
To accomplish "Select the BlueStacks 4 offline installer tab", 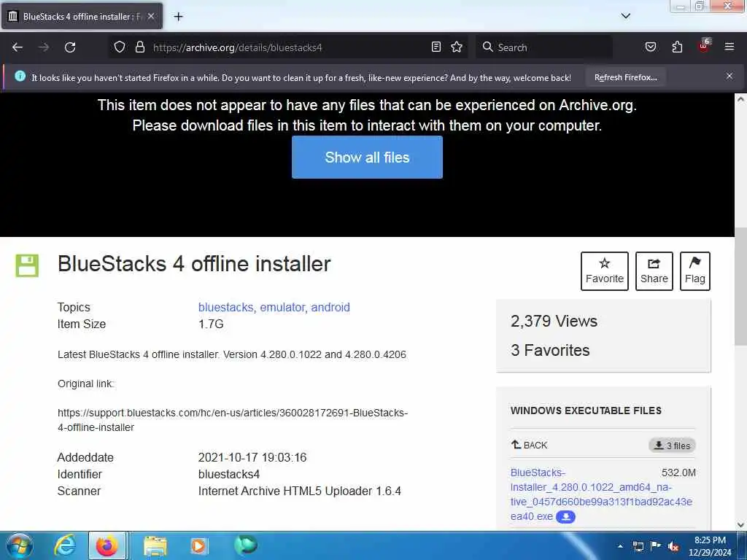I will [x=82, y=16].
